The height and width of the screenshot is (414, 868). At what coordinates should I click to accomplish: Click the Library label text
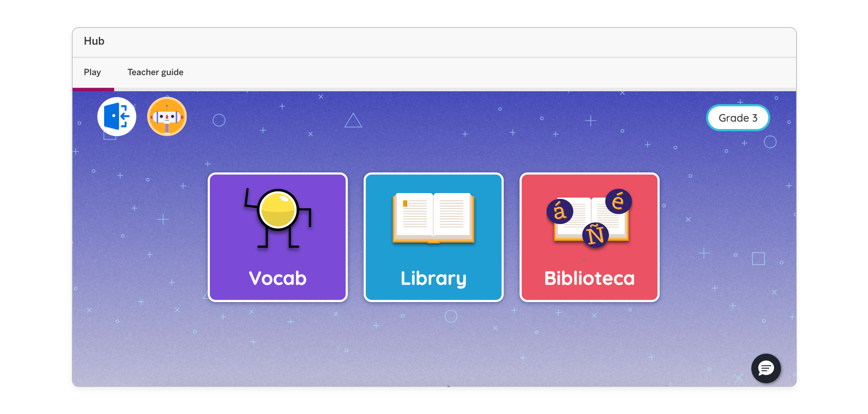pos(433,279)
